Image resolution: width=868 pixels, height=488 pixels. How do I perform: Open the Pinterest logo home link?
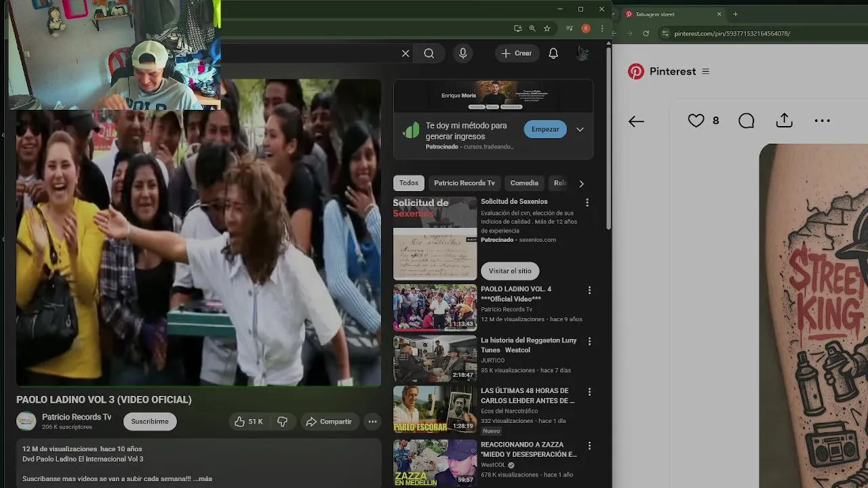636,72
